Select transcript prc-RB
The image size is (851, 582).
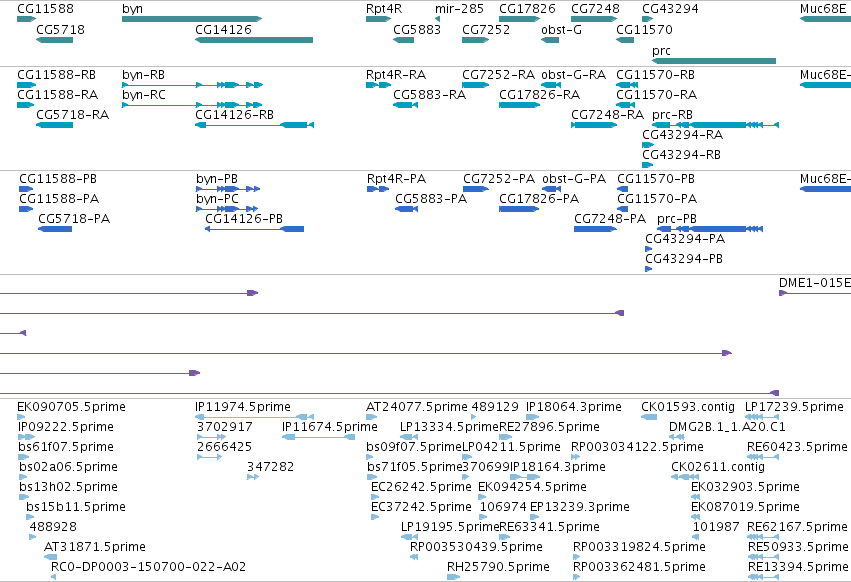[715, 125]
